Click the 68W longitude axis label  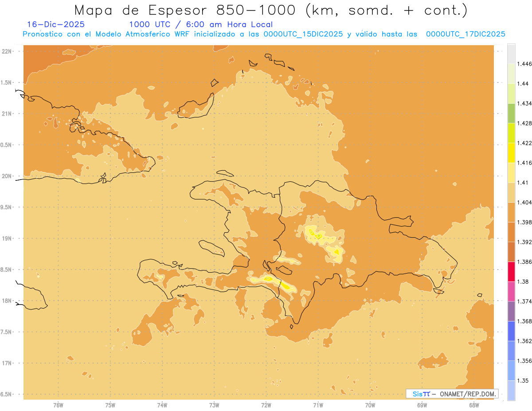[x=474, y=405]
